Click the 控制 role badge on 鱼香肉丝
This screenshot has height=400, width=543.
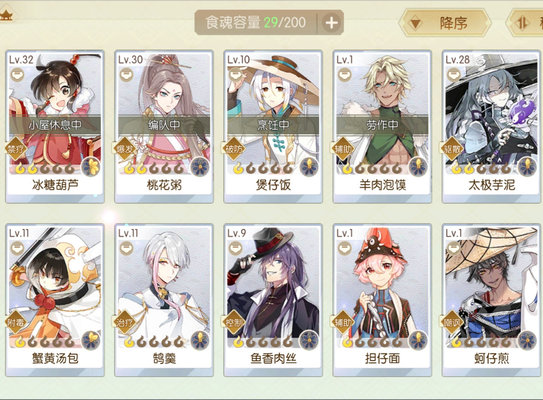coord(234,322)
